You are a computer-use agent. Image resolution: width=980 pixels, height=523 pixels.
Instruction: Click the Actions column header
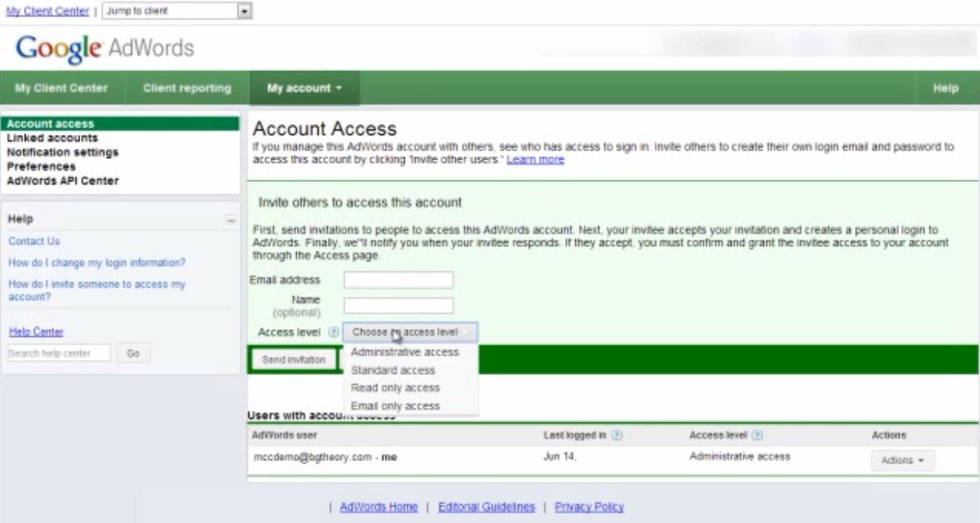click(889, 435)
